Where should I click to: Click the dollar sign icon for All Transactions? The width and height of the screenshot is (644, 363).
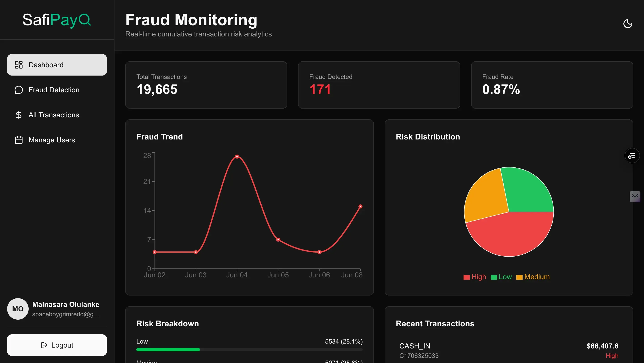tap(19, 115)
